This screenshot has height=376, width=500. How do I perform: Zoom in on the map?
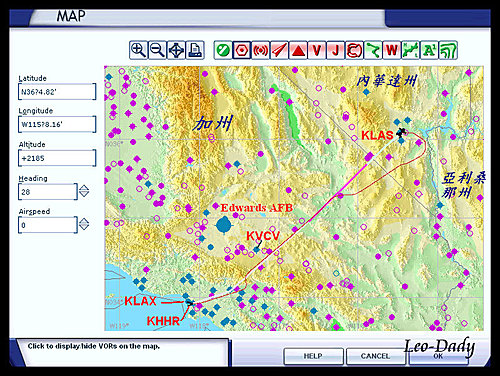click(138, 51)
